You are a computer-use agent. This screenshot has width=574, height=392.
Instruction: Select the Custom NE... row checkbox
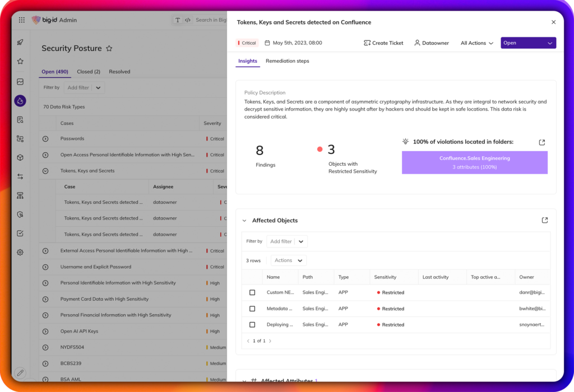click(252, 292)
